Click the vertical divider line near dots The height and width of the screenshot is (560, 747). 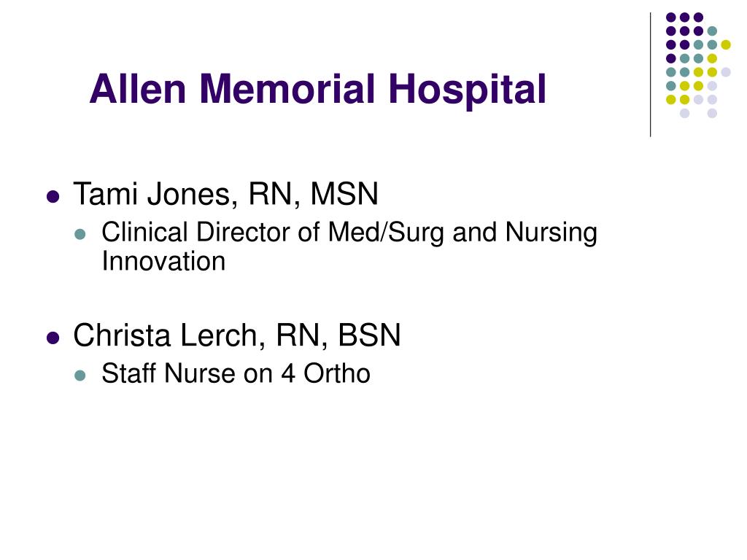pyautogui.click(x=650, y=75)
